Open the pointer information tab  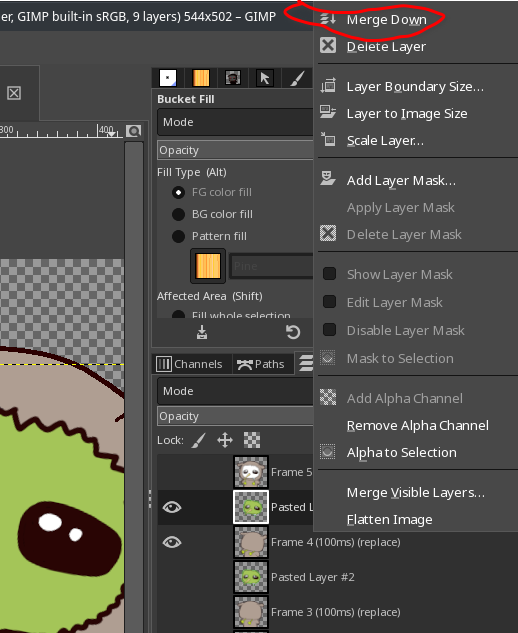click(265, 78)
